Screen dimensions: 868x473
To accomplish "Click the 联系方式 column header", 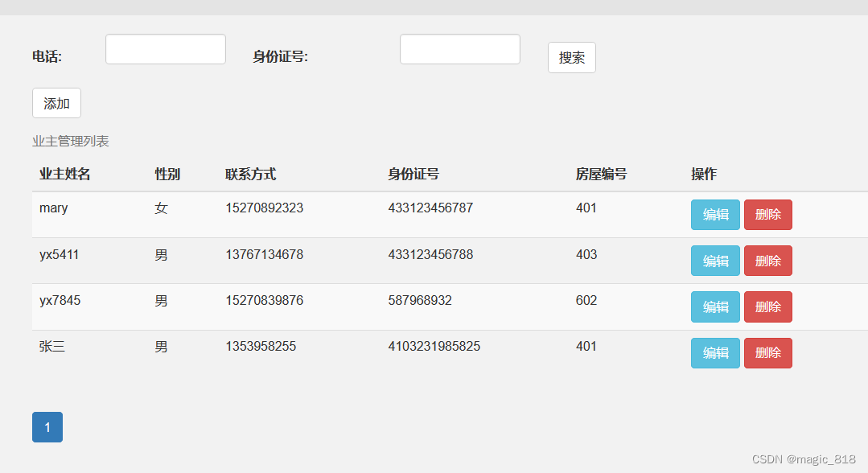I will [x=251, y=174].
